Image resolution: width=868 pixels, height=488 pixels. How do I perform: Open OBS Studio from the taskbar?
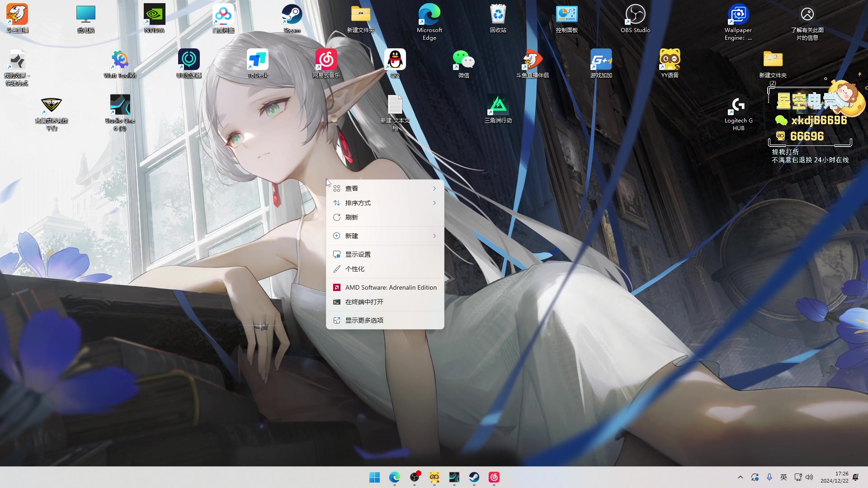tap(415, 477)
